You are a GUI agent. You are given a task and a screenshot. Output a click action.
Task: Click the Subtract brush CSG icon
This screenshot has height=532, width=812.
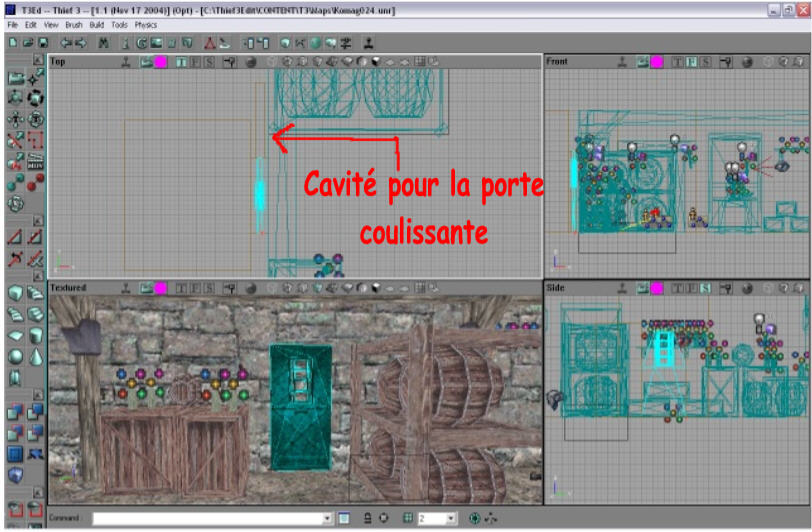[35, 412]
